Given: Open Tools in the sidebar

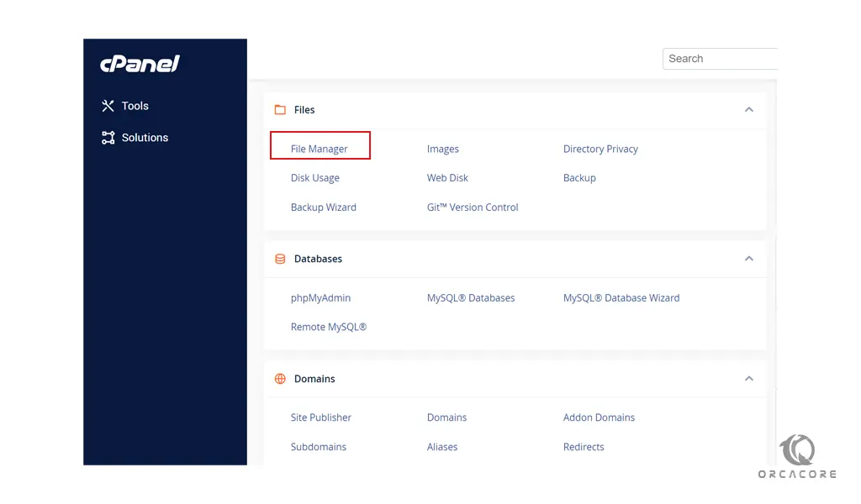Looking at the screenshot, I should [135, 106].
